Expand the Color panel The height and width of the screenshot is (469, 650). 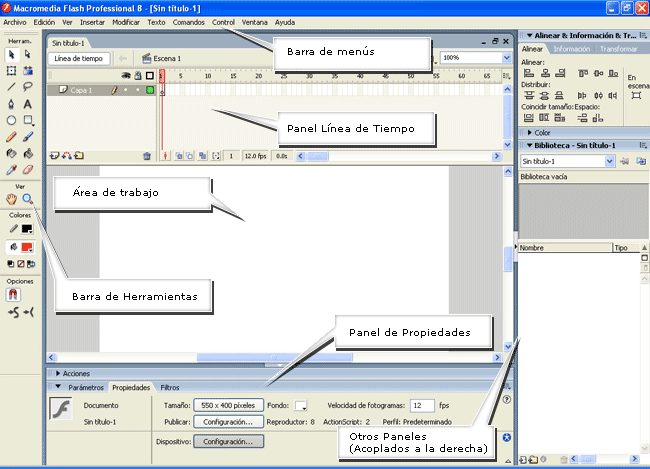click(539, 133)
